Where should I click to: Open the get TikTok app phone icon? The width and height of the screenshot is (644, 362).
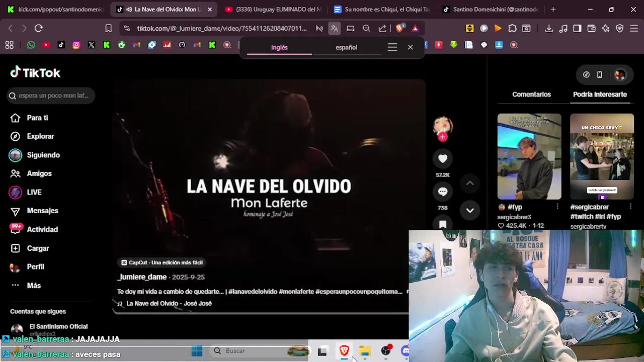(600, 74)
